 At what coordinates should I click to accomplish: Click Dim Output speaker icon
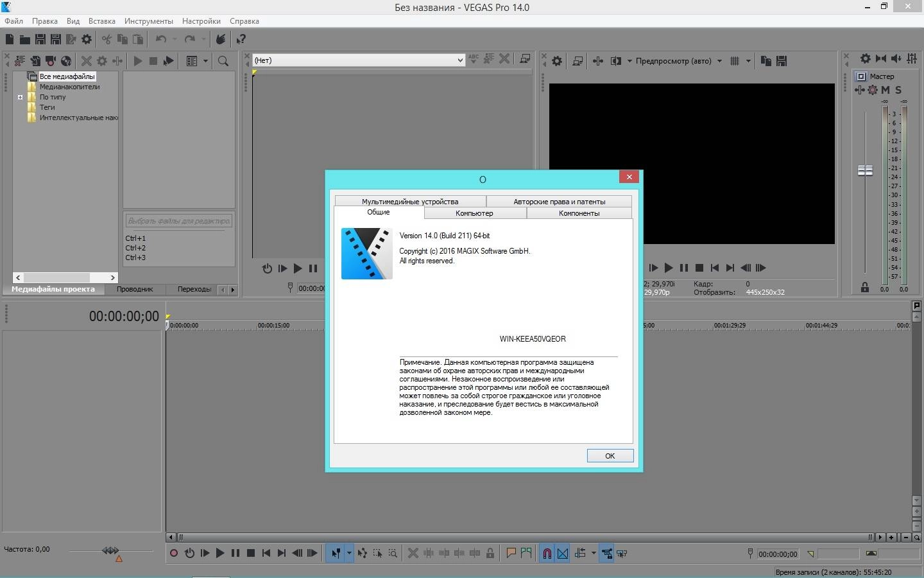(896, 58)
